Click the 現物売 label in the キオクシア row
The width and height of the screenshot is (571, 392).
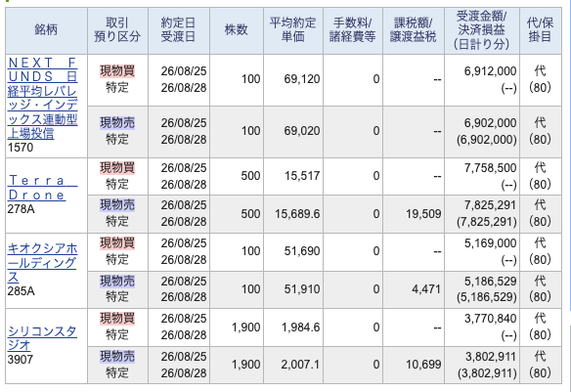pyautogui.click(x=117, y=282)
